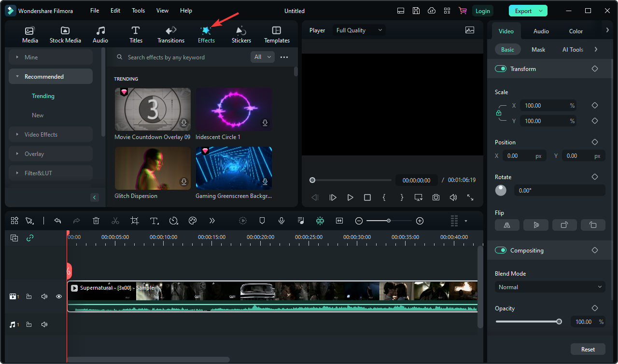This screenshot has height=364, width=618.
Task: Open the Stickers panel
Action: coord(241,35)
